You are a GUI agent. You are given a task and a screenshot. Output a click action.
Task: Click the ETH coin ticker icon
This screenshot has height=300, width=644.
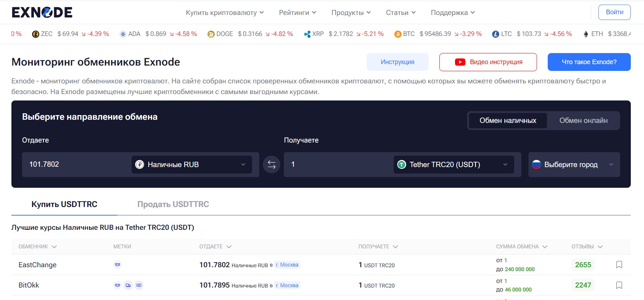click(x=586, y=34)
